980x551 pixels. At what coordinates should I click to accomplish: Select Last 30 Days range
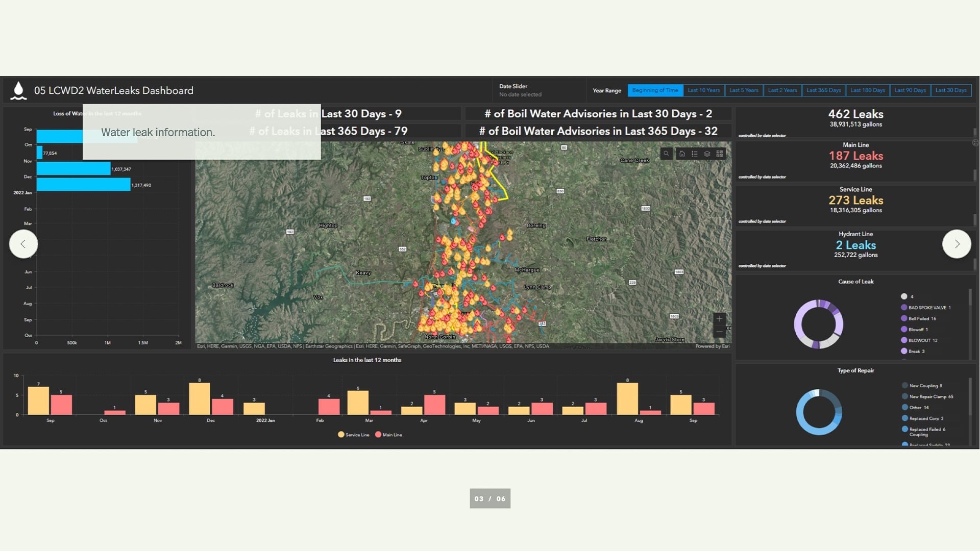[951, 90]
